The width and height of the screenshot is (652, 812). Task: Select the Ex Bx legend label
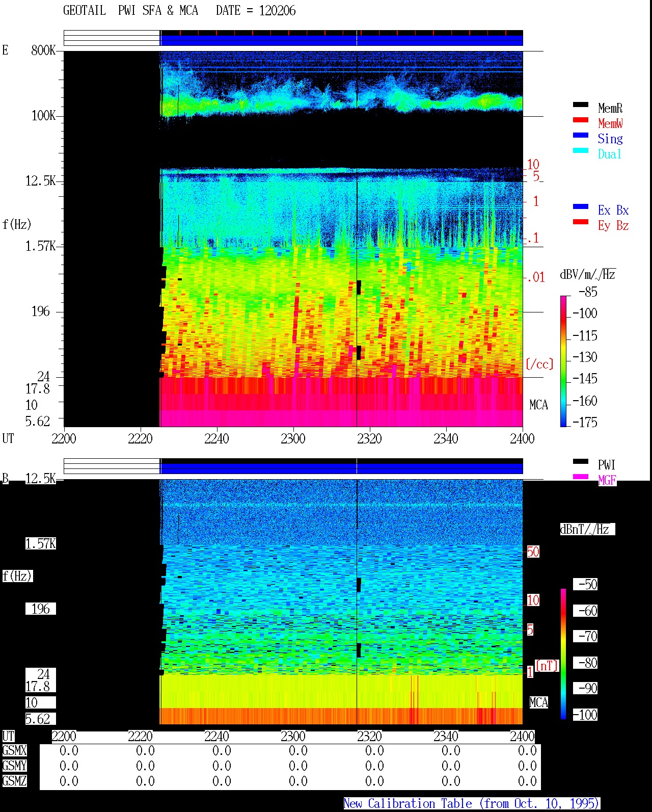[x=613, y=210]
